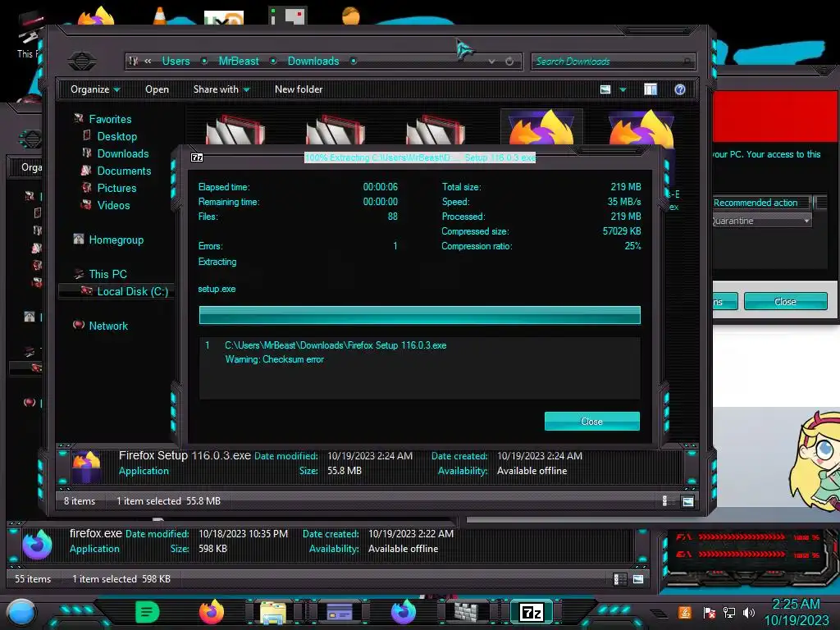The image size is (840, 630).
Task: Click Open in the Downloads toolbar
Action: pyautogui.click(x=157, y=89)
